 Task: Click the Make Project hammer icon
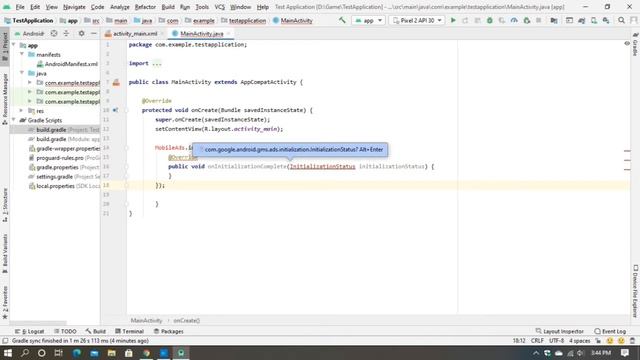click(x=342, y=20)
